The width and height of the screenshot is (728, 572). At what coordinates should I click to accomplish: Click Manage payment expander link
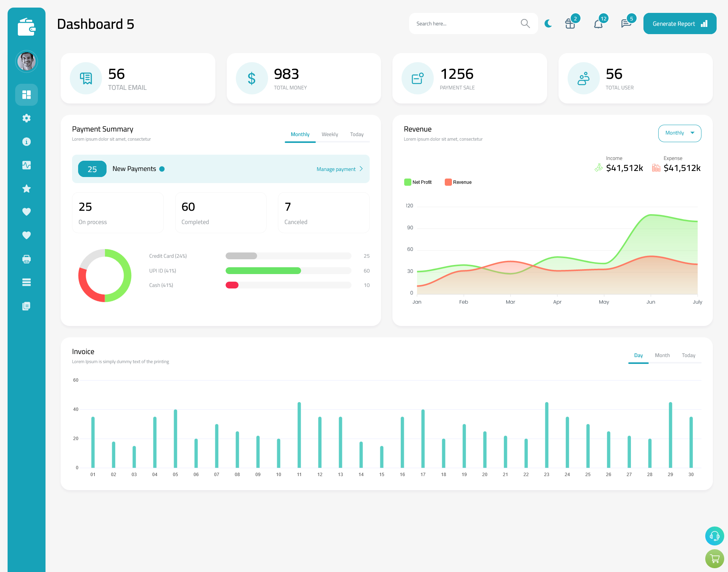[x=340, y=169]
